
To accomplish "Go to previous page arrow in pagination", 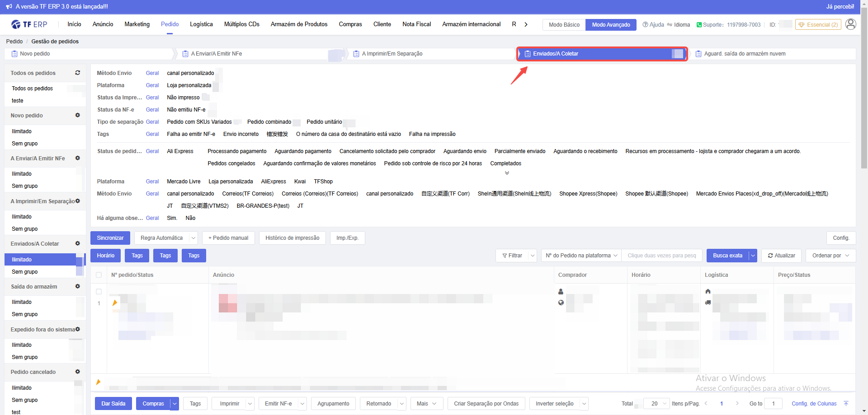I will (706, 403).
